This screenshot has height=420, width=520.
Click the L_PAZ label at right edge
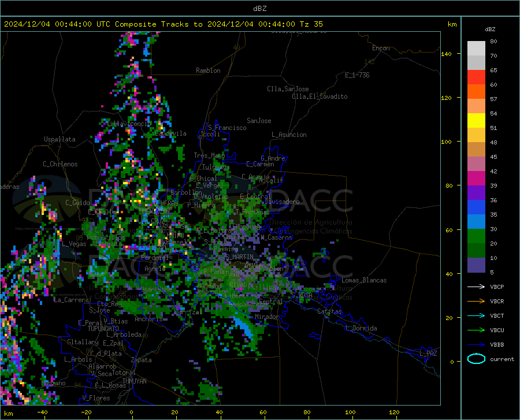(x=428, y=354)
